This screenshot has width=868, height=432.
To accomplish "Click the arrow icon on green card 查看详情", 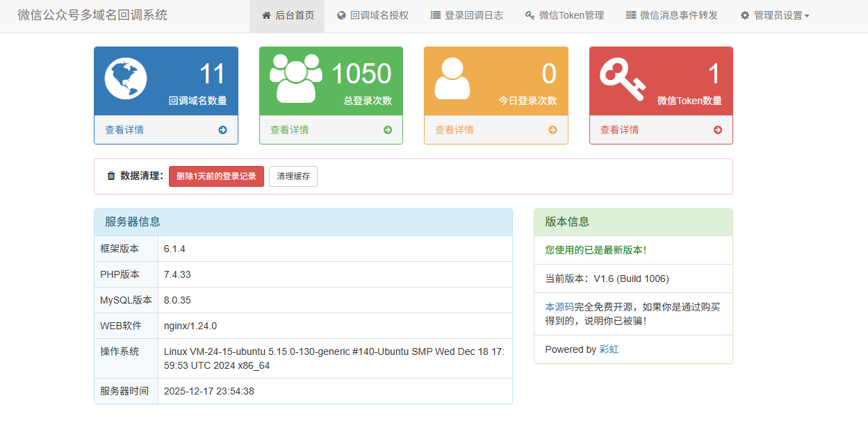I will (387, 130).
